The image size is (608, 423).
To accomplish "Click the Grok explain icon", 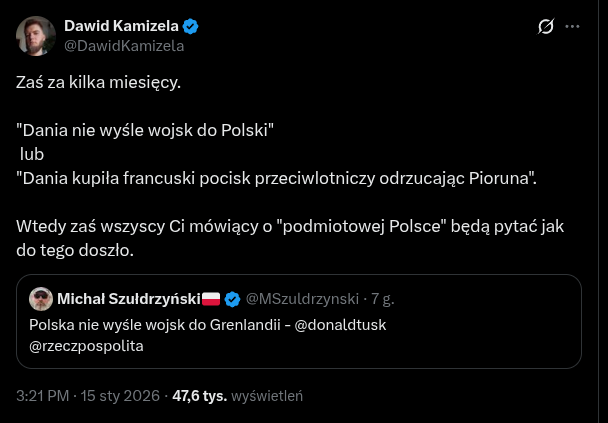I will (x=546, y=27).
